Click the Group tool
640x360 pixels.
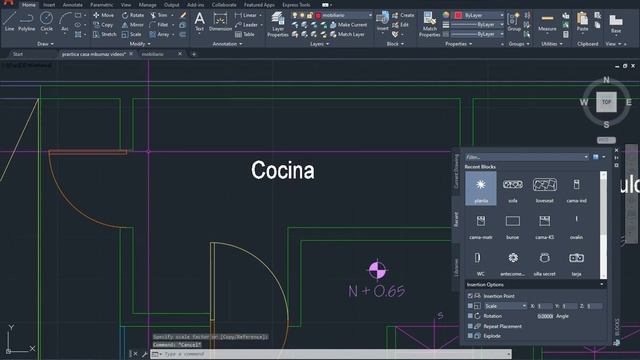[514, 21]
